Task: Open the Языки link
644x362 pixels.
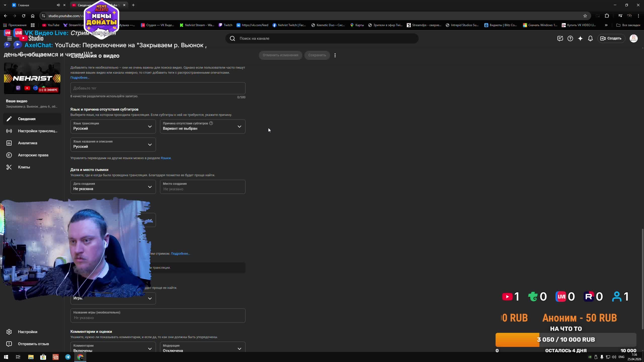Action: (166, 158)
